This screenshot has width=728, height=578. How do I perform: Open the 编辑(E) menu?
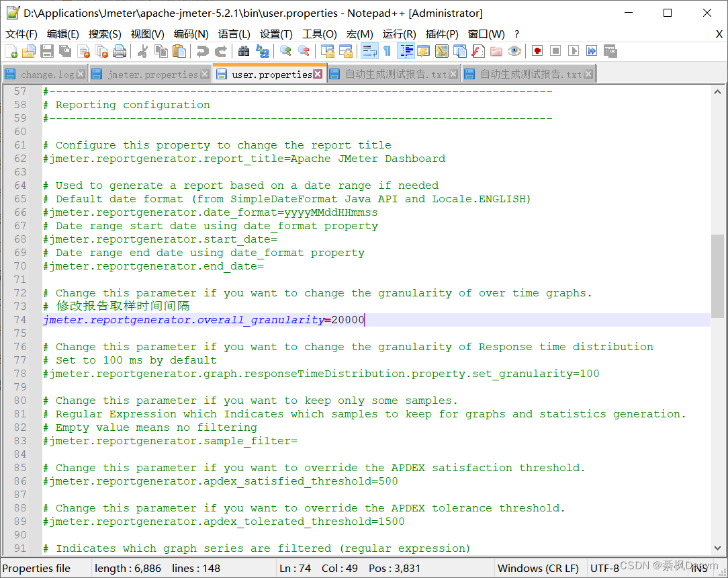[63, 34]
